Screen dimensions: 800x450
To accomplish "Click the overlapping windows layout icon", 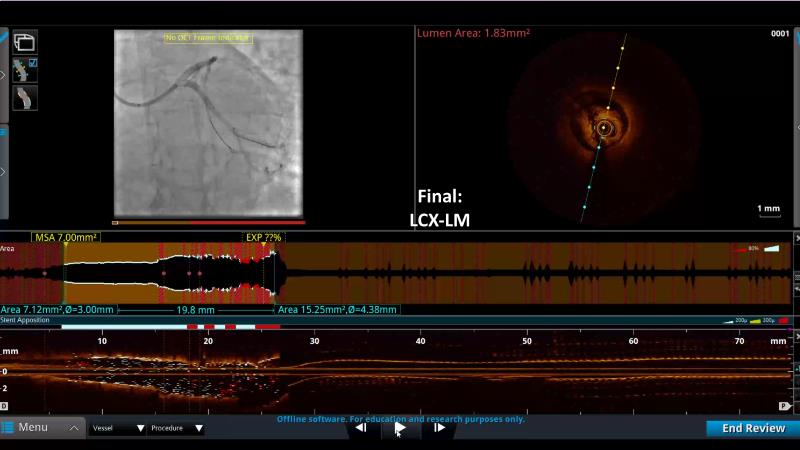I will pos(24,42).
